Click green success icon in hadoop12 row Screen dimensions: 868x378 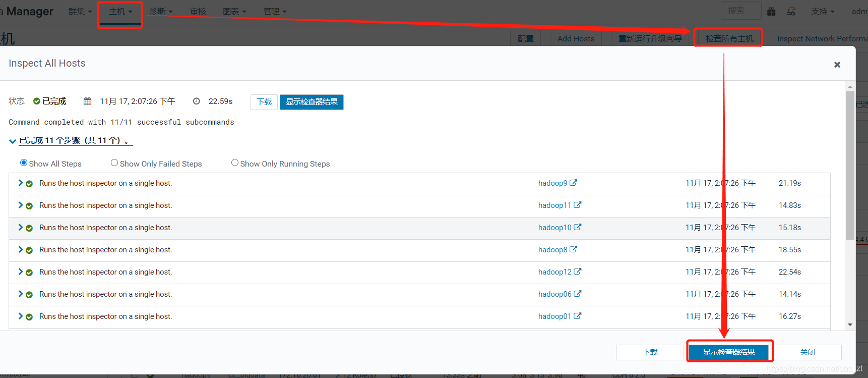tap(29, 273)
